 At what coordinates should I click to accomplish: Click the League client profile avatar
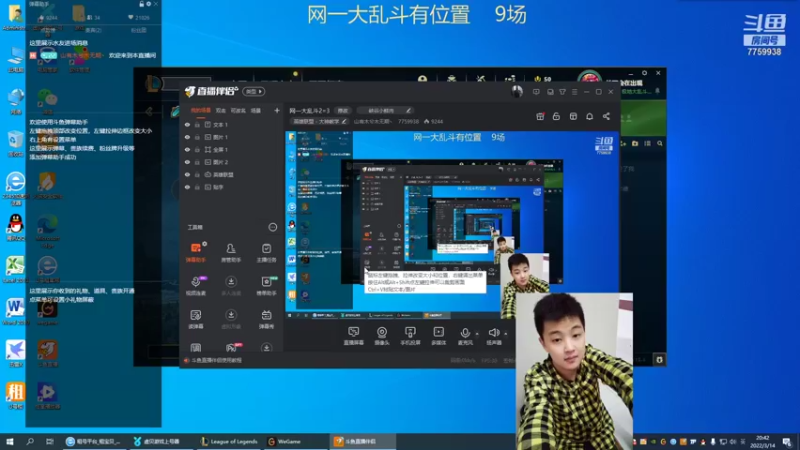589,78
